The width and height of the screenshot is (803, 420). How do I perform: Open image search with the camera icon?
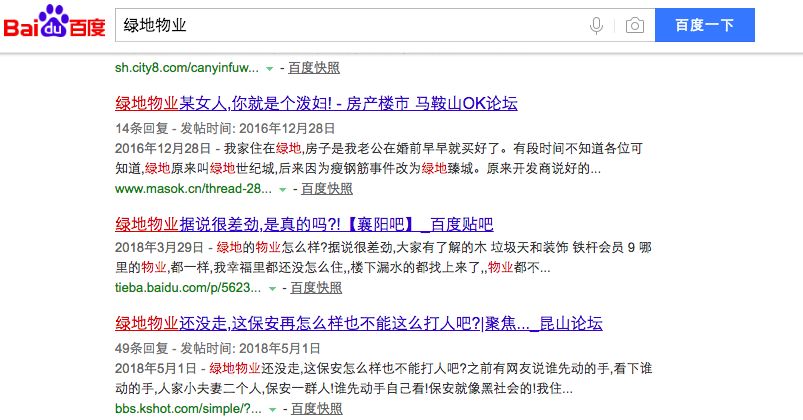click(635, 25)
